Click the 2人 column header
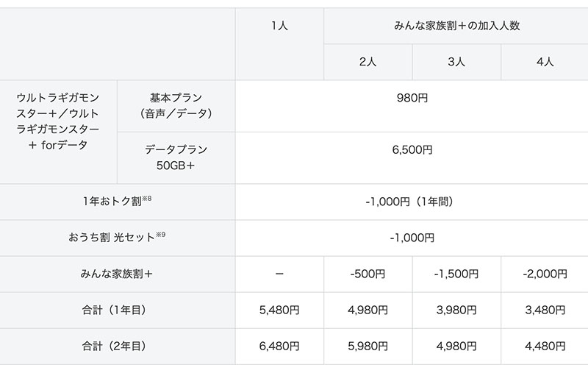Screen dimensions: 588x373 coord(368,62)
